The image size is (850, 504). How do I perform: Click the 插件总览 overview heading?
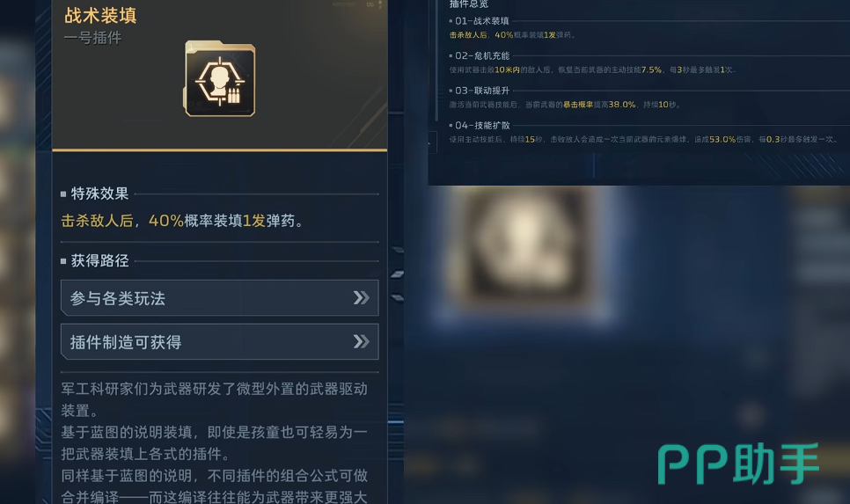click(x=469, y=4)
